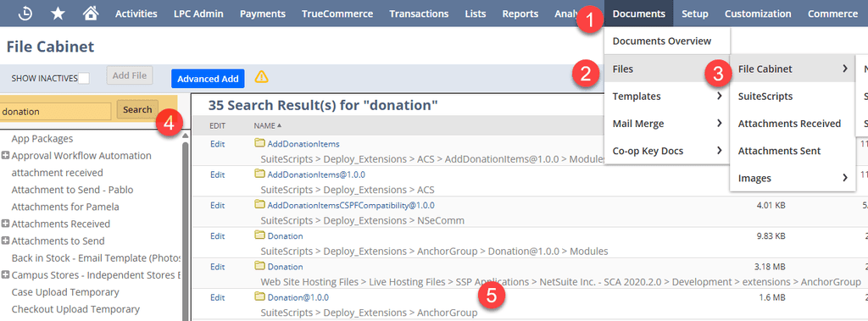Image resolution: width=868 pixels, height=321 pixels.
Task: Click path SuiteScripts > Deploy_Extensions > ACS
Action: click(348, 190)
